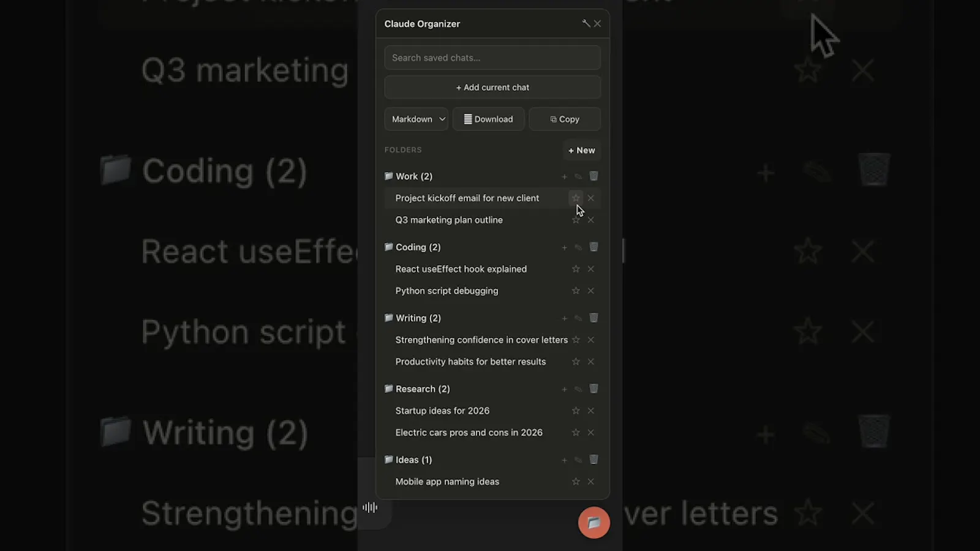This screenshot has width=980, height=551.
Task: Delete the Writing folder with the trash icon
Action: [594, 318]
